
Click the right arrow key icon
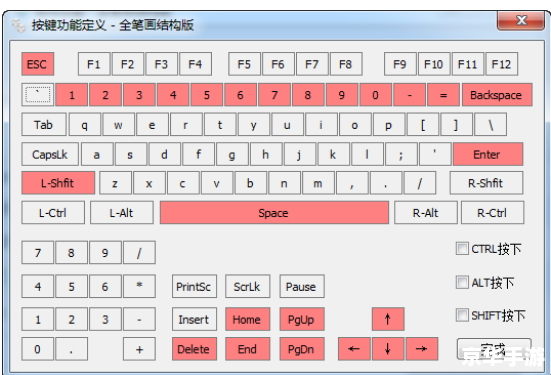[422, 349]
